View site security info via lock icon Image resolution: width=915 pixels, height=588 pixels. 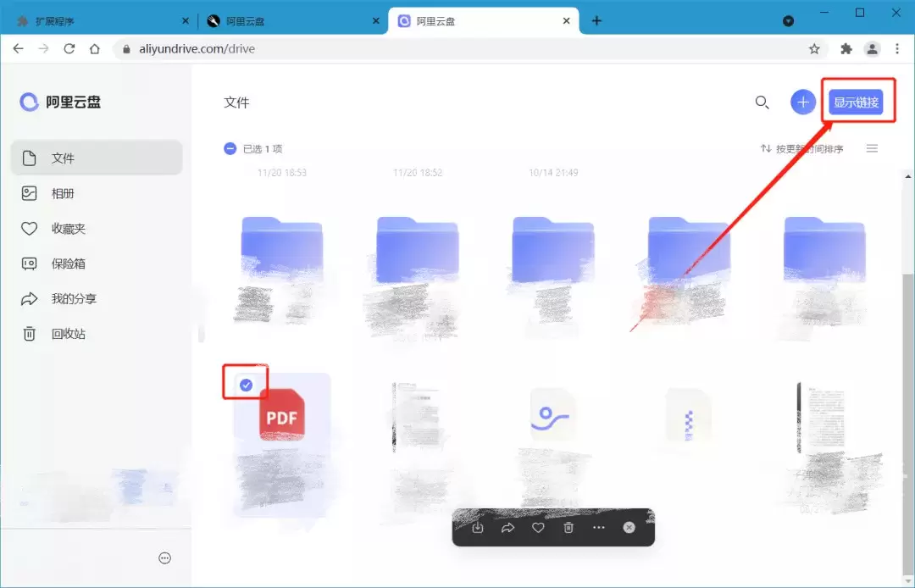click(126, 49)
